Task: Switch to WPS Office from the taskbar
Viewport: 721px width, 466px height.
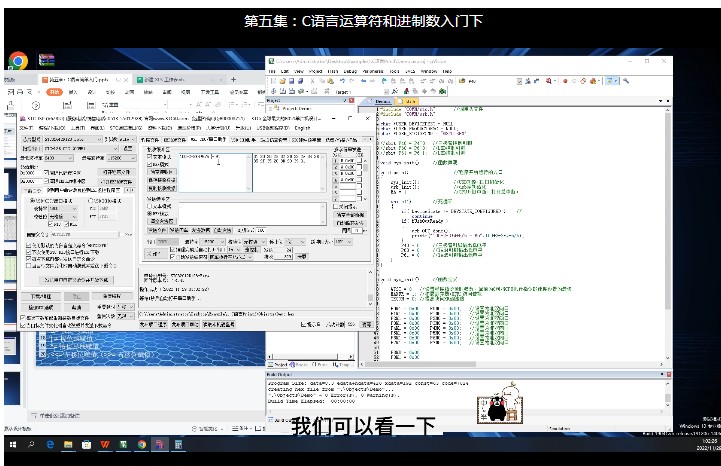Action: [x=105, y=444]
